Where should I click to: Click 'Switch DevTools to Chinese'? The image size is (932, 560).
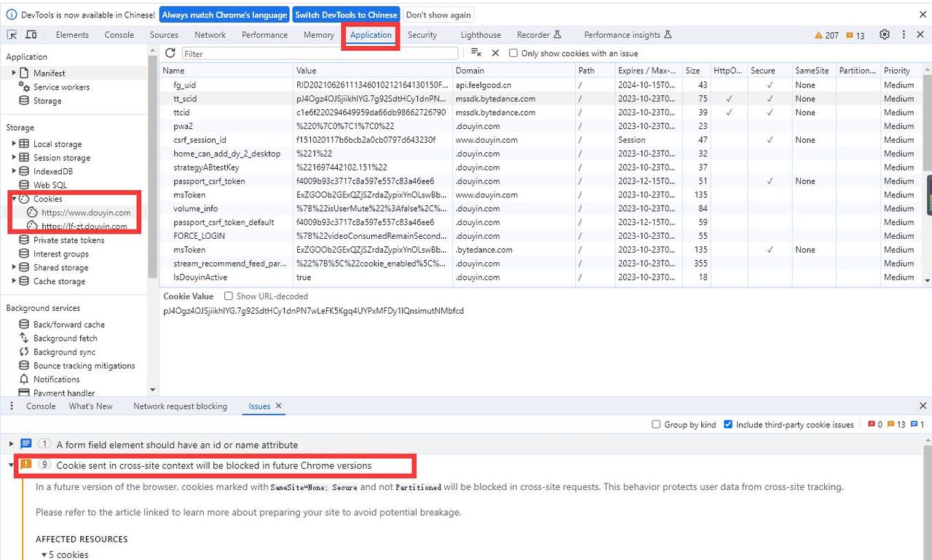pos(346,14)
